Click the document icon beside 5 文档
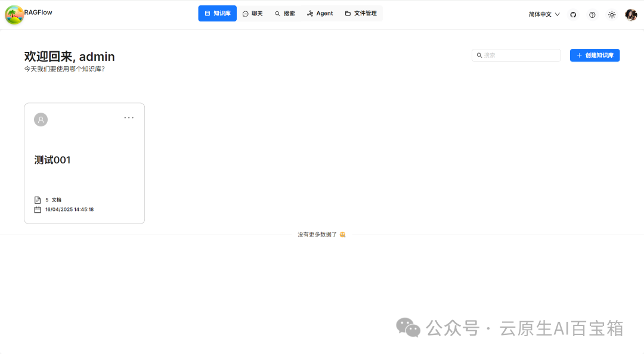This screenshot has height=354, width=644. pyautogui.click(x=38, y=200)
